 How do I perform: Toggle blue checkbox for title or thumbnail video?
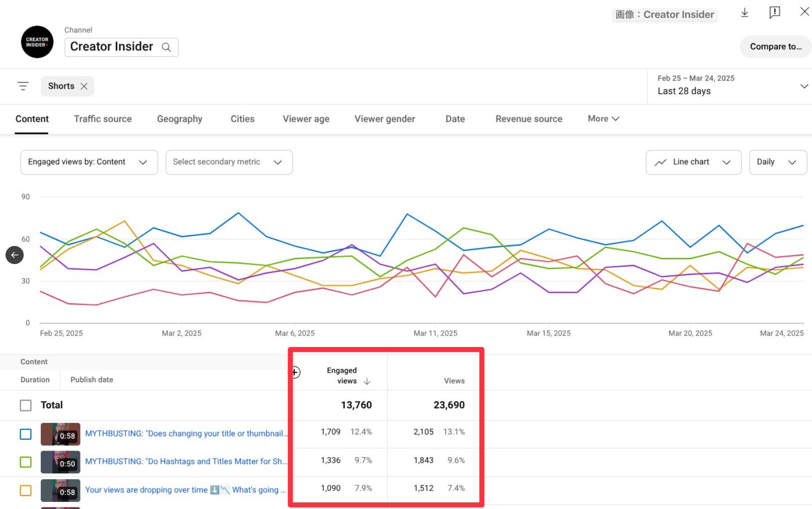(26, 434)
